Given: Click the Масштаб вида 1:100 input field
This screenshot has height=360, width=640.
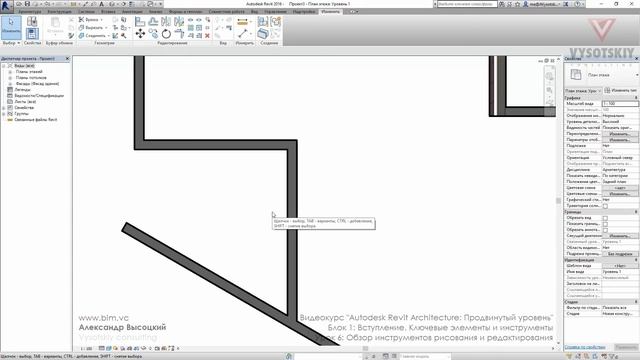Looking at the screenshot, I should 620,104.
